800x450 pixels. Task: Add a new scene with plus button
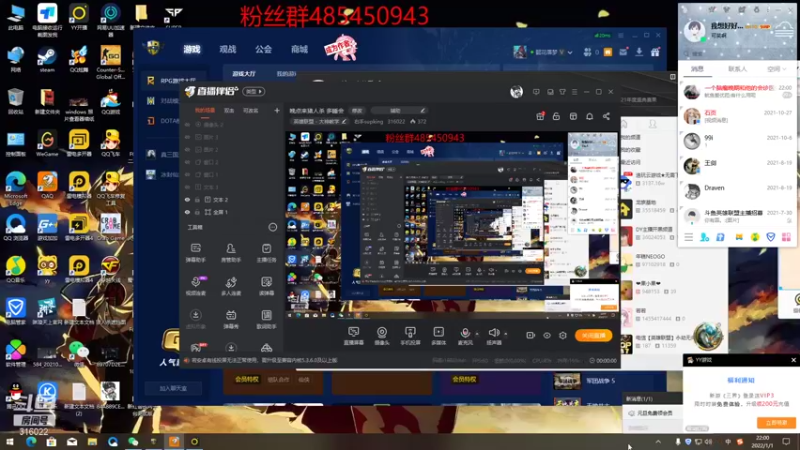[x=277, y=110]
